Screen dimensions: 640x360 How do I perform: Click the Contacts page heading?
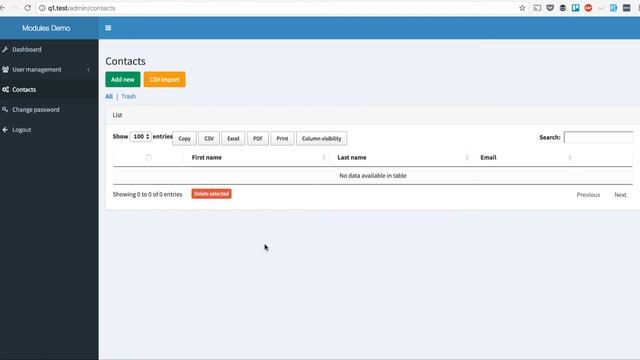[125, 61]
